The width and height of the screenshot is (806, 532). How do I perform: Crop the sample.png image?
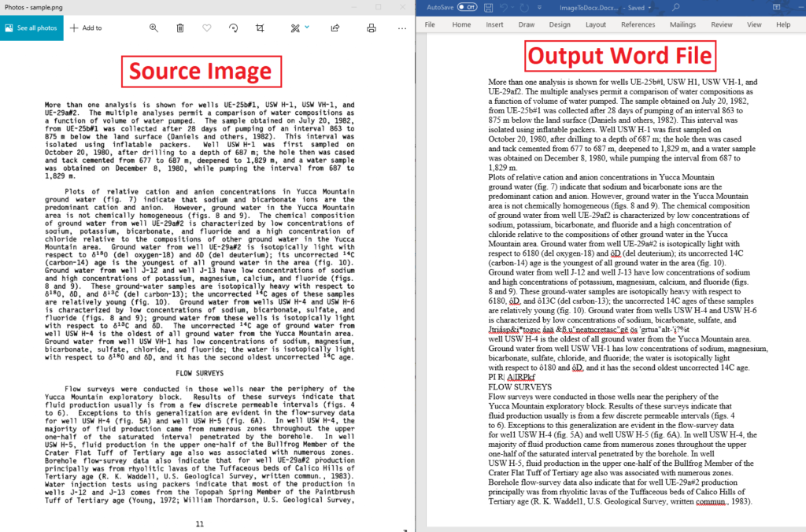point(261,27)
